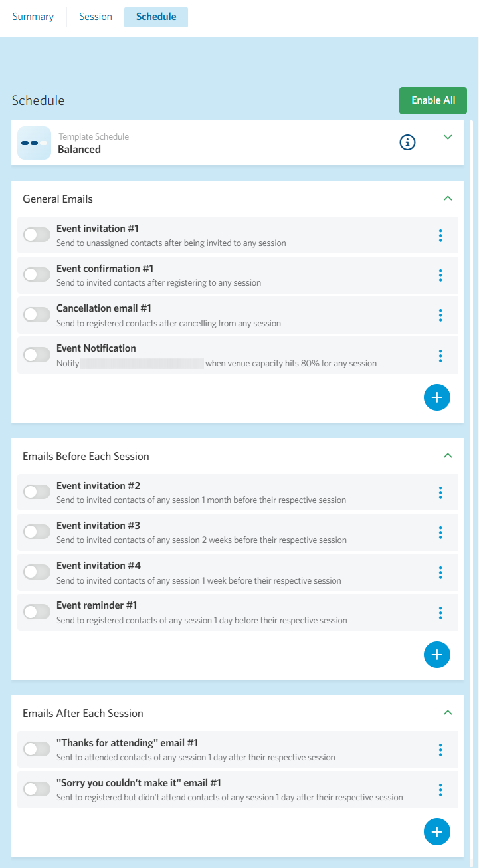Open options for "Thanks for attending" email #1
Screen dimensions: 479x868
coord(440,750)
